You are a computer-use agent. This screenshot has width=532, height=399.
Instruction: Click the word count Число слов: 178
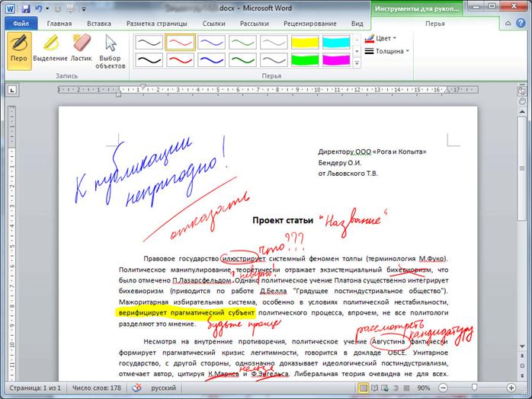(x=97, y=388)
